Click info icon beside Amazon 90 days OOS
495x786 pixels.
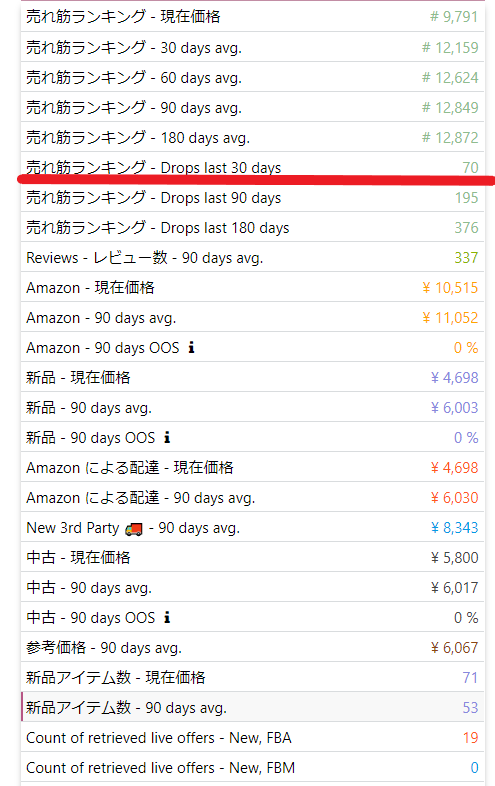[x=191, y=347]
